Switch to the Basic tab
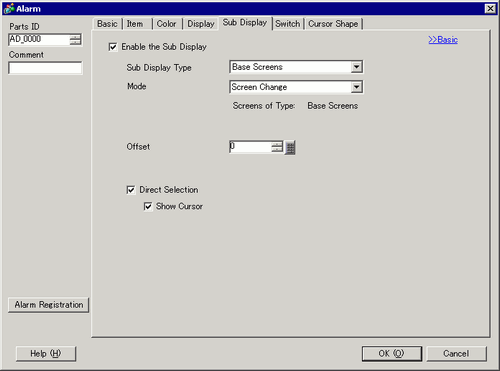Viewport: 500px width, 371px height. pyautogui.click(x=107, y=24)
